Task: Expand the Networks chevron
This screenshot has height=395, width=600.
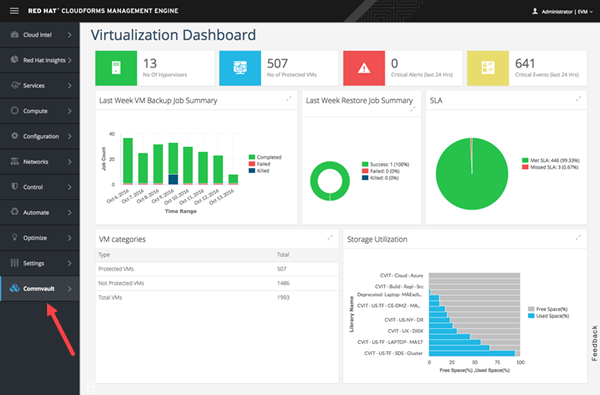Action: coord(70,162)
